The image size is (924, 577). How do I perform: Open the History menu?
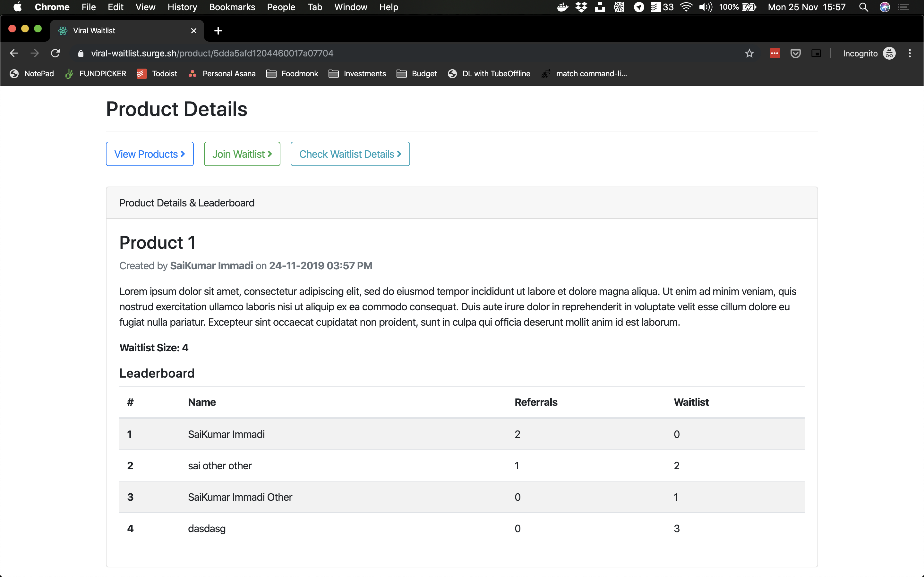pos(182,7)
